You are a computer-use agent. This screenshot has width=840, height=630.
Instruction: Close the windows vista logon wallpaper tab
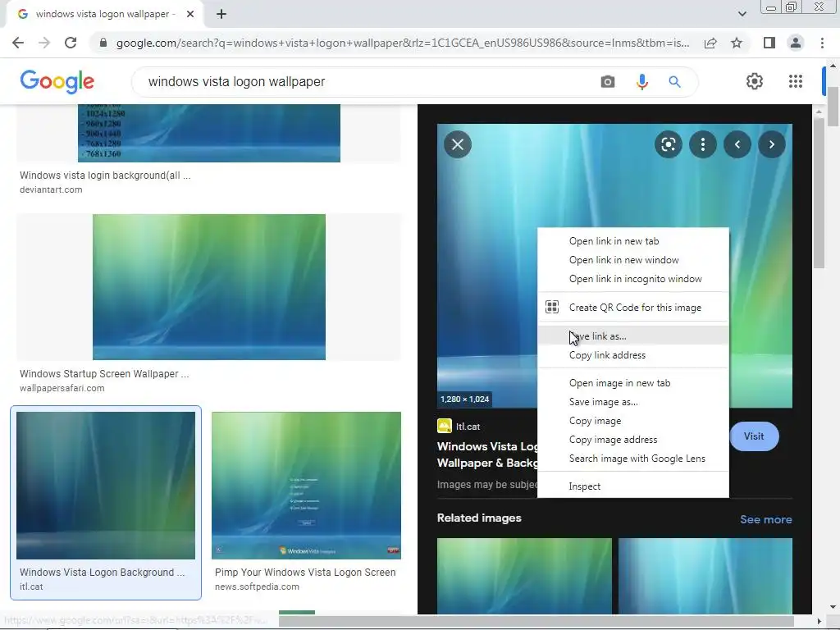tap(190, 14)
